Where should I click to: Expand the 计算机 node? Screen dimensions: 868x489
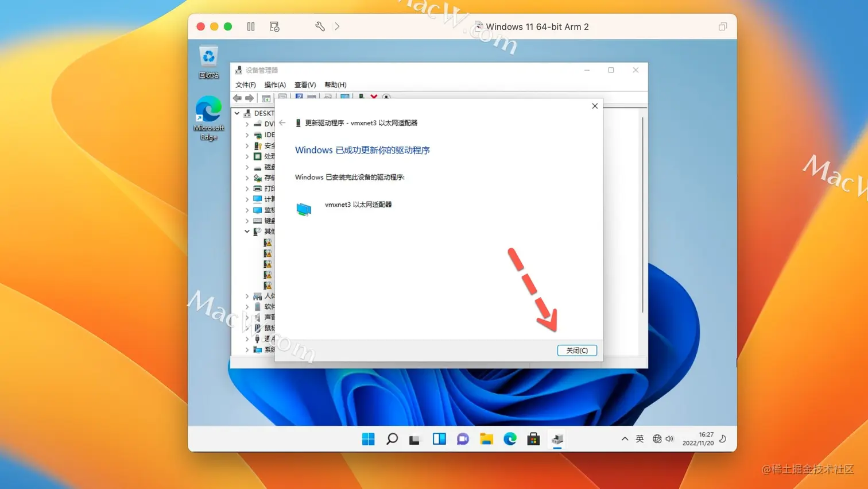pos(247,199)
